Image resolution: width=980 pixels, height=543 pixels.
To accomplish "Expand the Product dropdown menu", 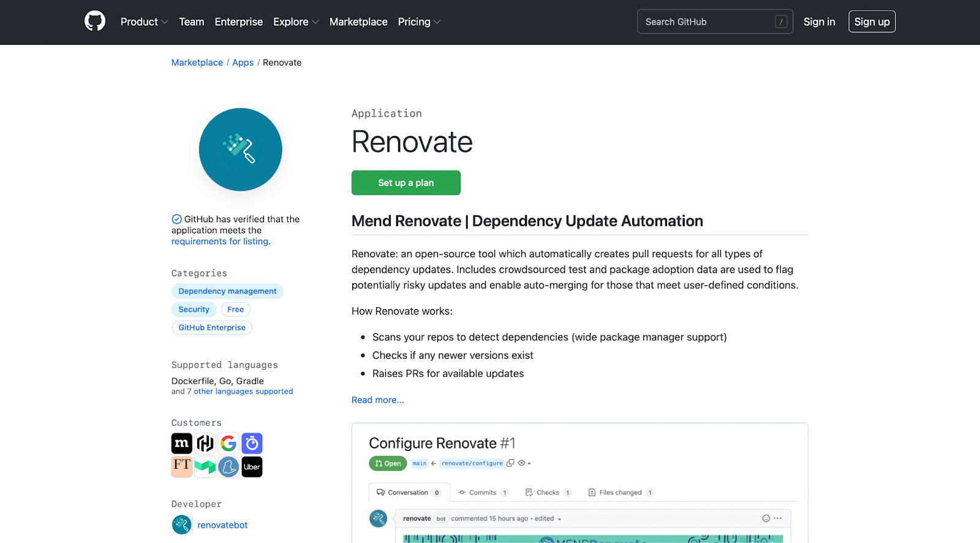I will pyautogui.click(x=144, y=22).
